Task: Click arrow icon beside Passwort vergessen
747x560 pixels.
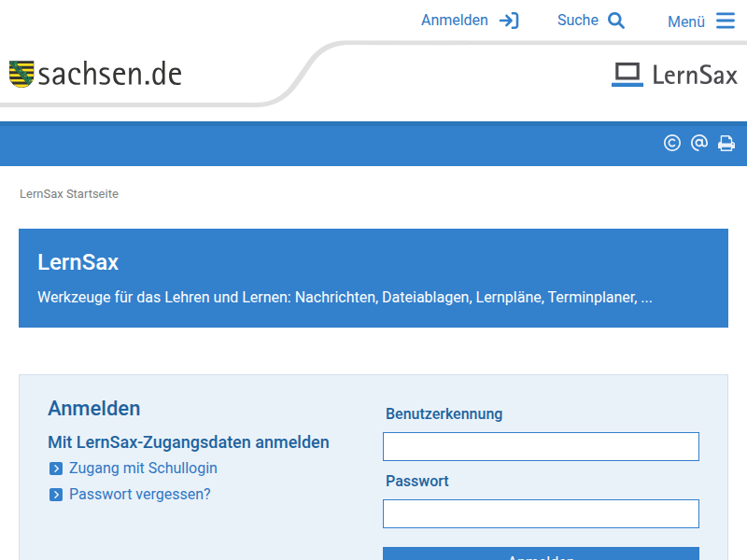Action: [x=56, y=495]
